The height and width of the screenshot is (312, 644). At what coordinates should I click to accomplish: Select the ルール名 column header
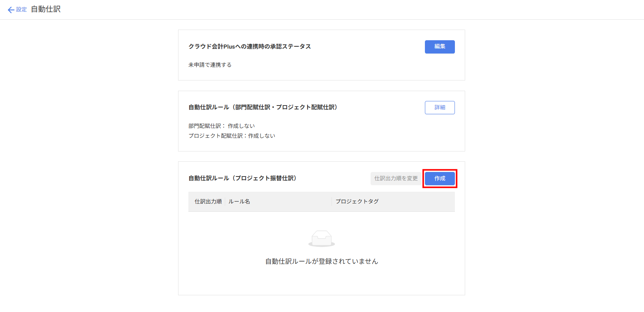239,202
